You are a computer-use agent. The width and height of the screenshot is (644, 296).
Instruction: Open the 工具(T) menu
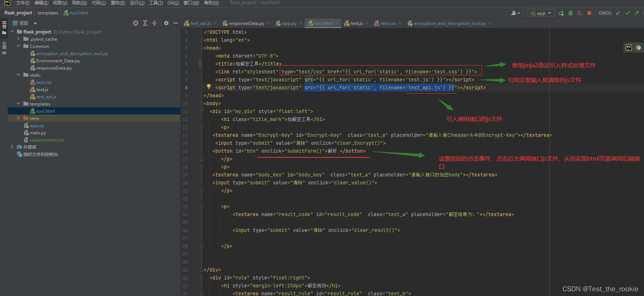(x=156, y=3)
